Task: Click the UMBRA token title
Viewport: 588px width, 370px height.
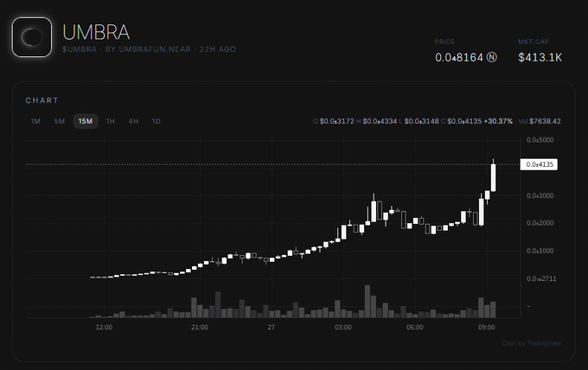Action: click(x=96, y=32)
